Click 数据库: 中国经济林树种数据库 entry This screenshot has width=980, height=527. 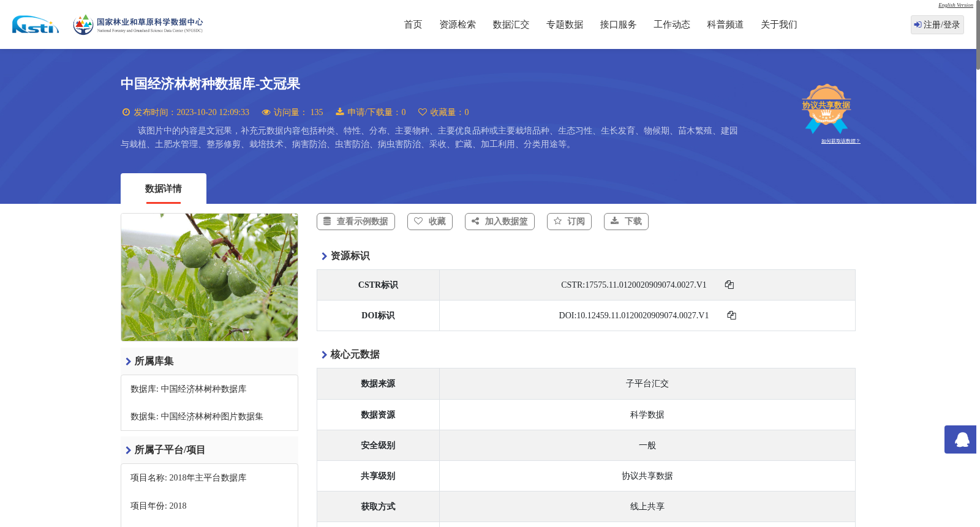pos(189,389)
